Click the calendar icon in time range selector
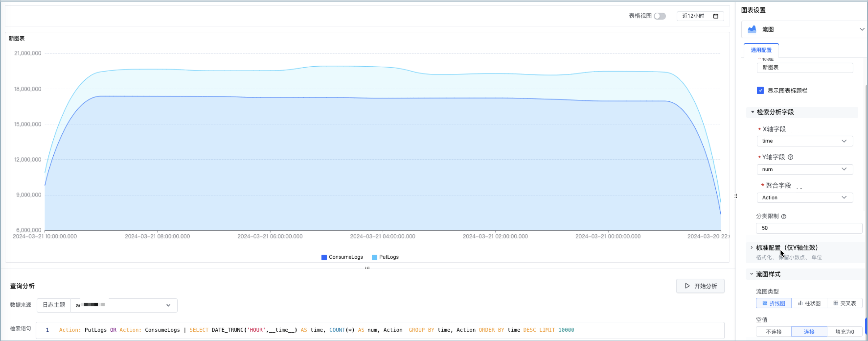The height and width of the screenshot is (341, 868). [x=716, y=16]
